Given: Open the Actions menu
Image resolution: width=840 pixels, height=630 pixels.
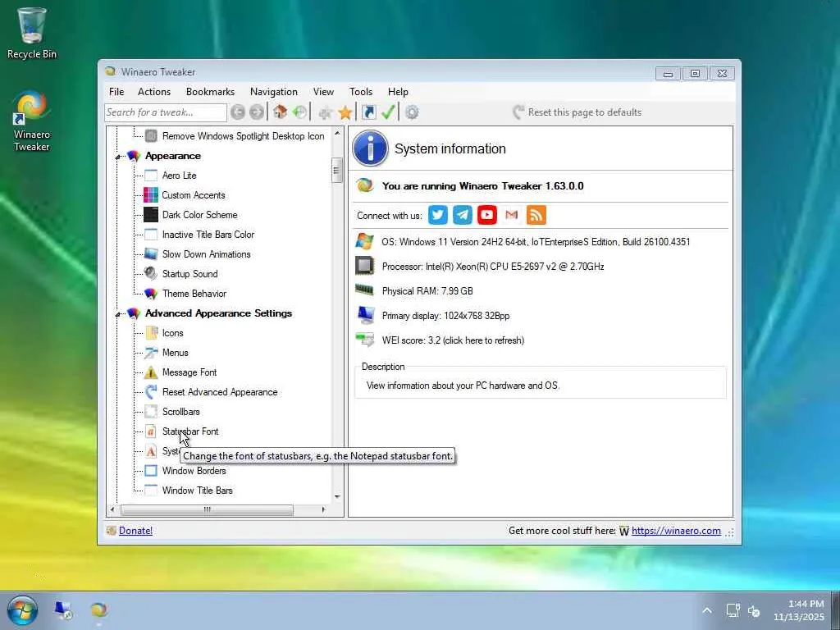Looking at the screenshot, I should [154, 92].
